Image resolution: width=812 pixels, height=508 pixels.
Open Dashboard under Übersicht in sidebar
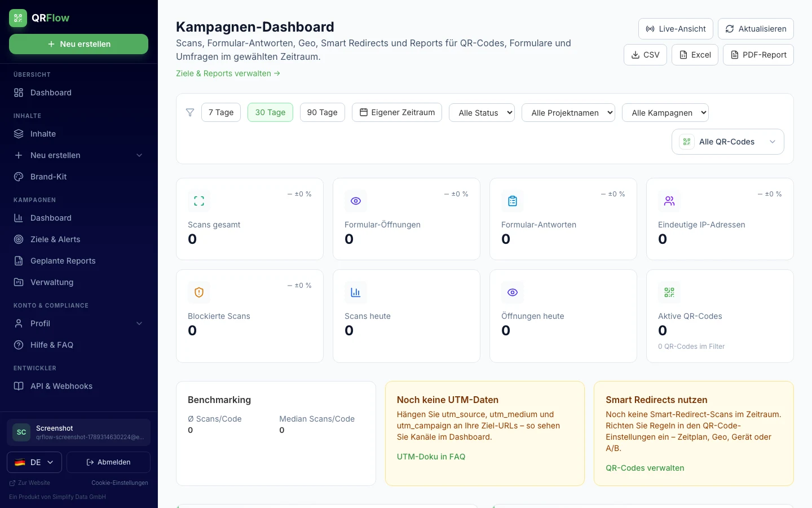click(78, 93)
